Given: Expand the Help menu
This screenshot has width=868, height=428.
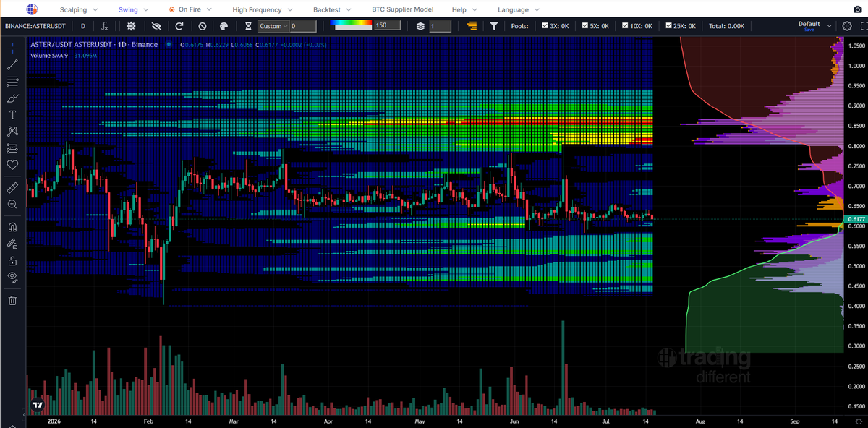Looking at the screenshot, I should pos(466,10).
